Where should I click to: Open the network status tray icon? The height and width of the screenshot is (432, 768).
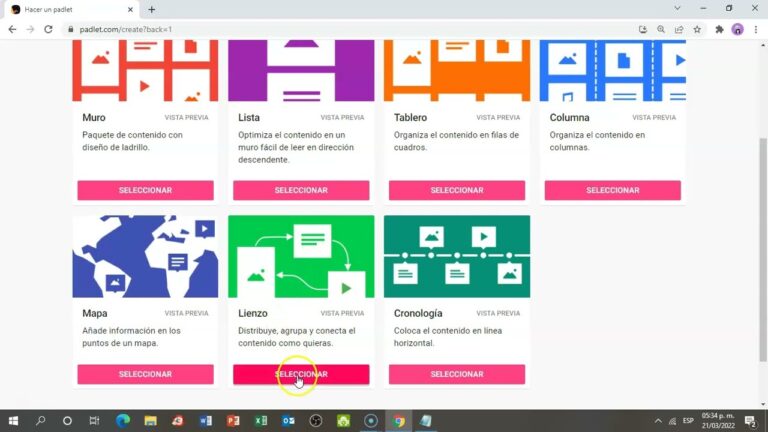672,421
